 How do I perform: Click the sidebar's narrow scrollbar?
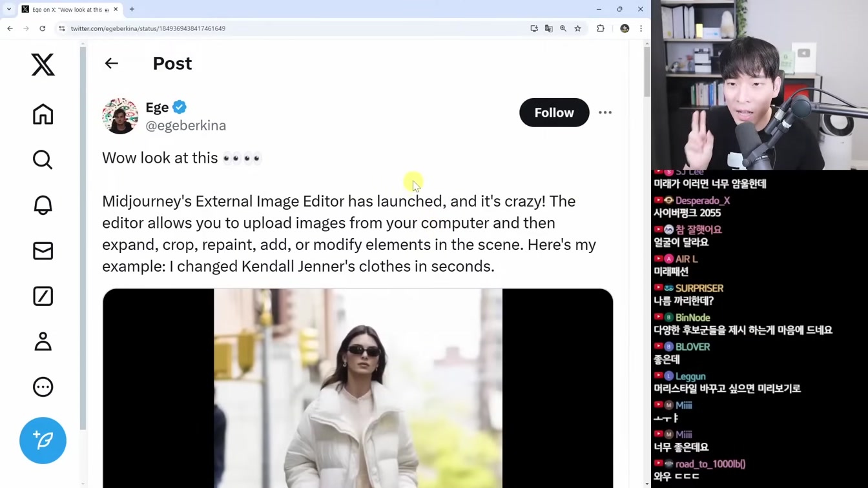click(x=83, y=239)
